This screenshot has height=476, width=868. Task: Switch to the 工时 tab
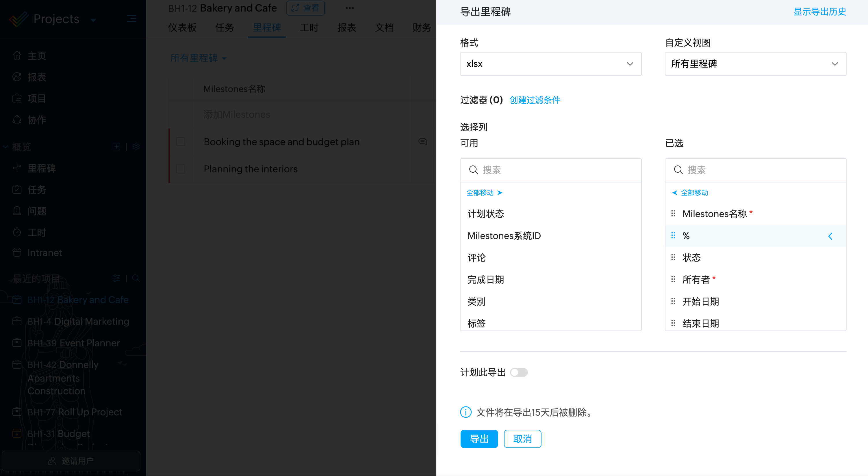pos(309,28)
